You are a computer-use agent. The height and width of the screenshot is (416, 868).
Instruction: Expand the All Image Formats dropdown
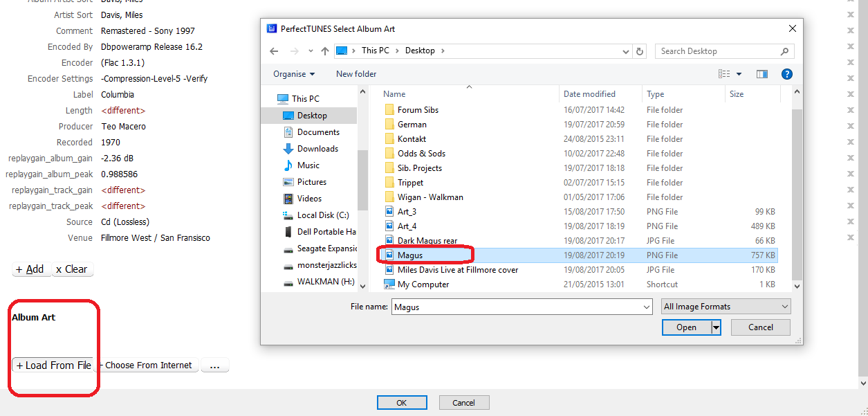(726, 307)
